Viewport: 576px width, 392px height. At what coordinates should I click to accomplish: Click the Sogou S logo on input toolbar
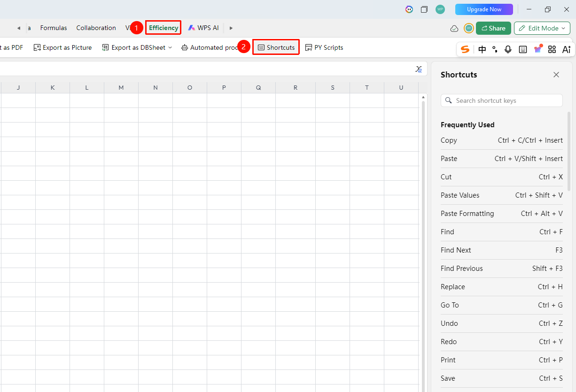[x=465, y=49]
